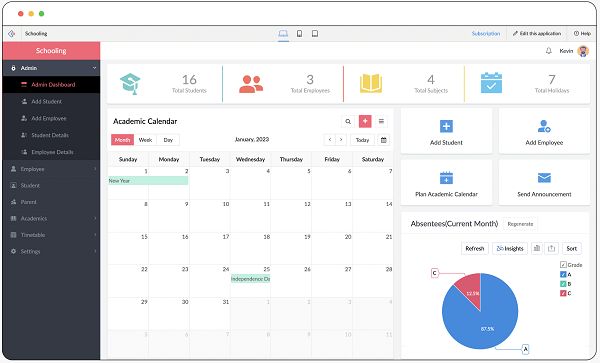600x363 pixels.
Task: Open the Student sidebar item
Action: (x=51, y=186)
